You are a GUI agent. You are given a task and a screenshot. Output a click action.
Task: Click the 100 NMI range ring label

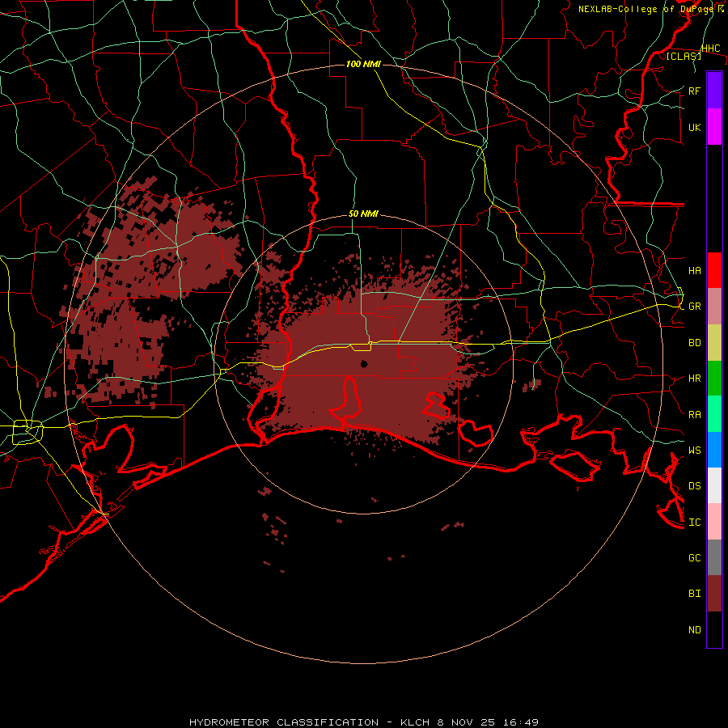363,64
